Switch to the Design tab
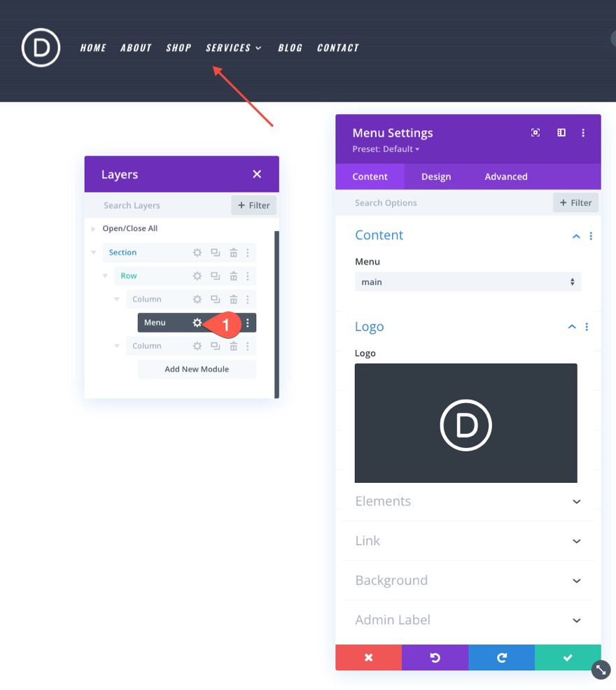 point(436,176)
